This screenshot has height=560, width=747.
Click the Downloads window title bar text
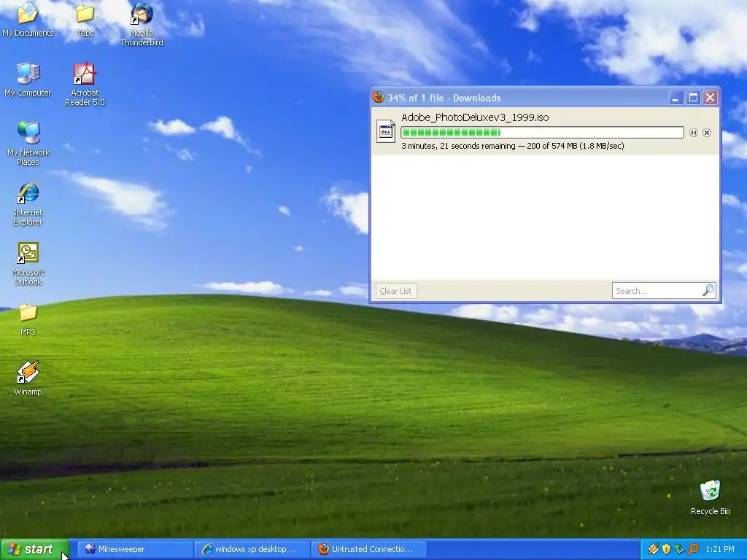(444, 98)
